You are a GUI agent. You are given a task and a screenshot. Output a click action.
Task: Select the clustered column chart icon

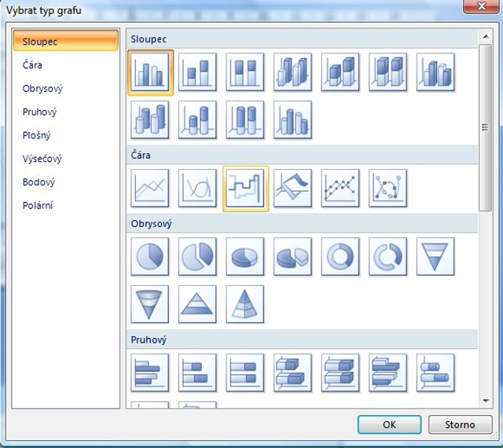click(150, 72)
